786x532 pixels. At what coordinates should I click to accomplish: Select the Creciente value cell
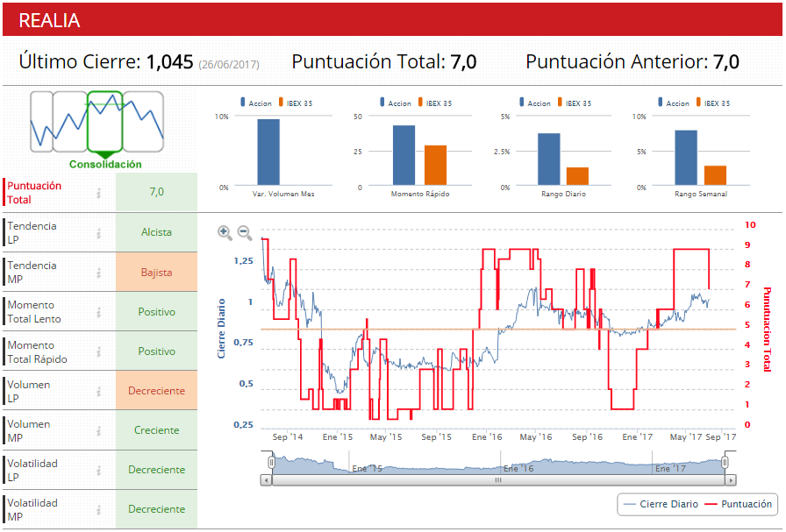(156, 431)
